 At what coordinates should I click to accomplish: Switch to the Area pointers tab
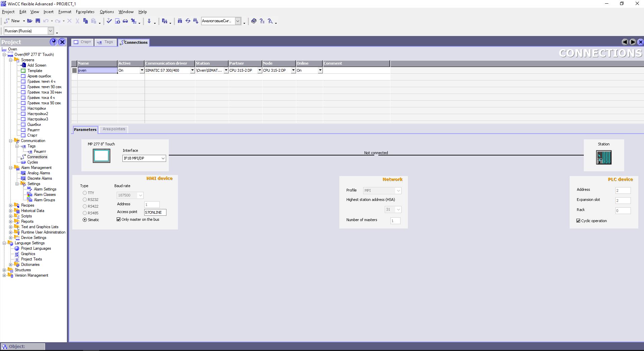114,129
